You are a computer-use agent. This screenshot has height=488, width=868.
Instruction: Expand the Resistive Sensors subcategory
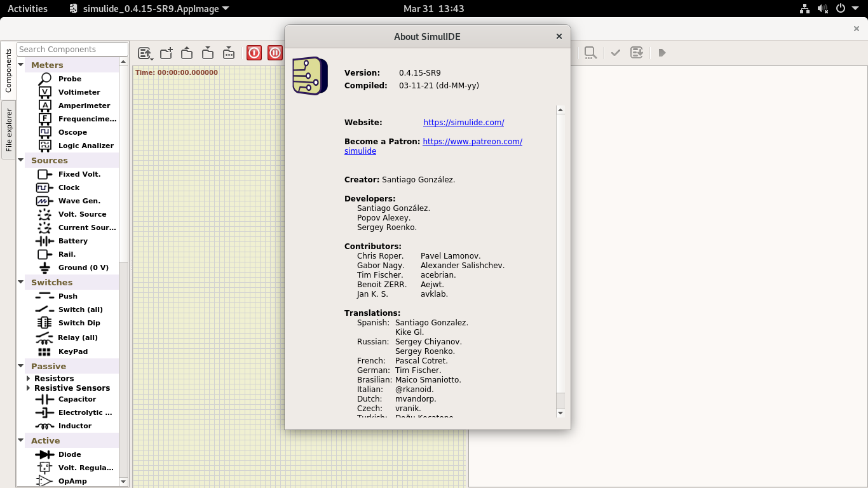(x=29, y=388)
